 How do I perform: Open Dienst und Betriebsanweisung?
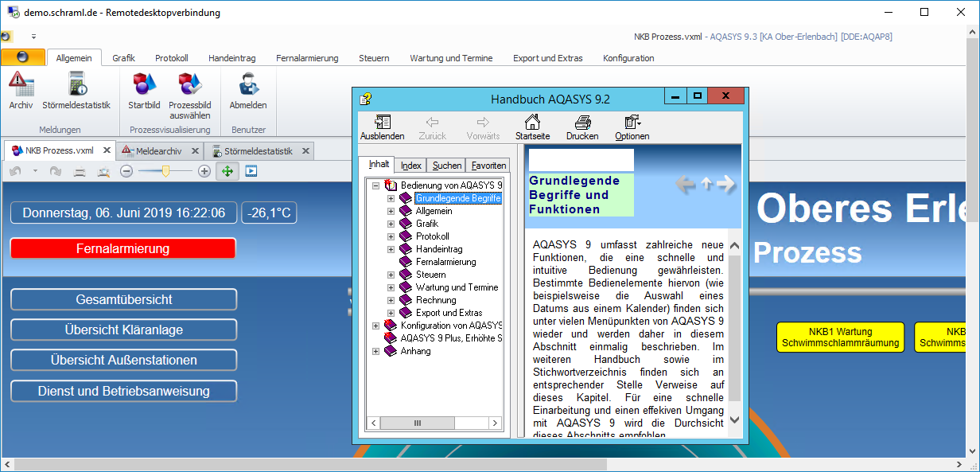123,391
